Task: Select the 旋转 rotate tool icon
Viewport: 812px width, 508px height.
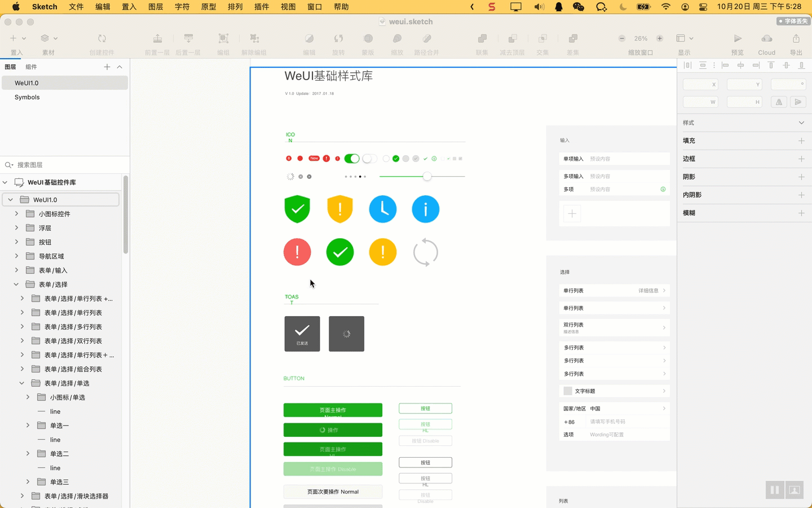Action: pyautogui.click(x=338, y=38)
